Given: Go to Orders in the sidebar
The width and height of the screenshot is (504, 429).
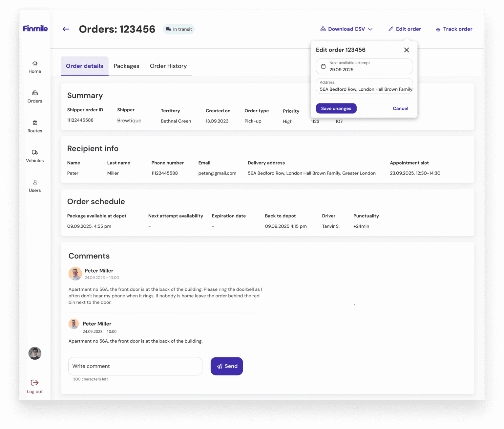Looking at the screenshot, I should (35, 97).
